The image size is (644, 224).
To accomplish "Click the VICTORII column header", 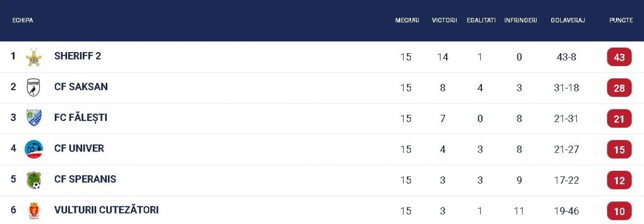I will [x=444, y=20].
